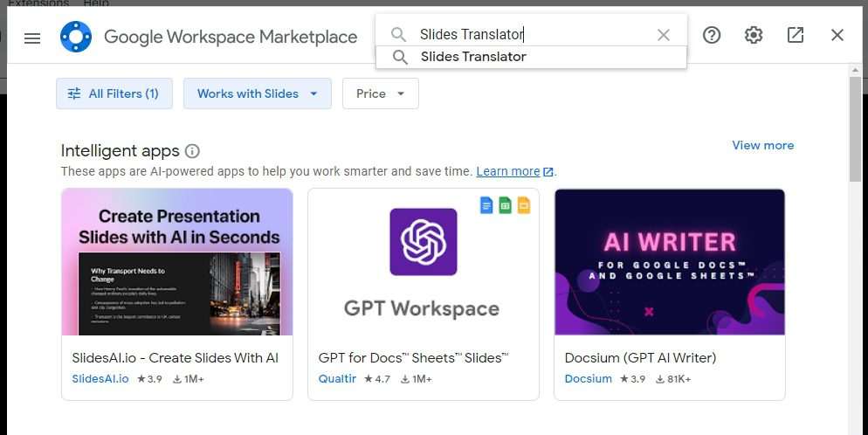The height and width of the screenshot is (435, 868).
Task: Click the magnifier icon in search box
Action: tap(398, 34)
